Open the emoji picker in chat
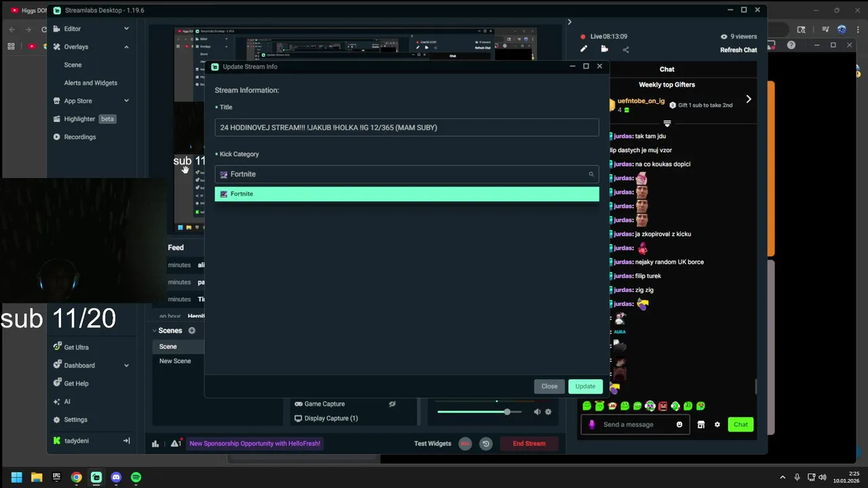The width and height of the screenshot is (868, 488). 679,424
